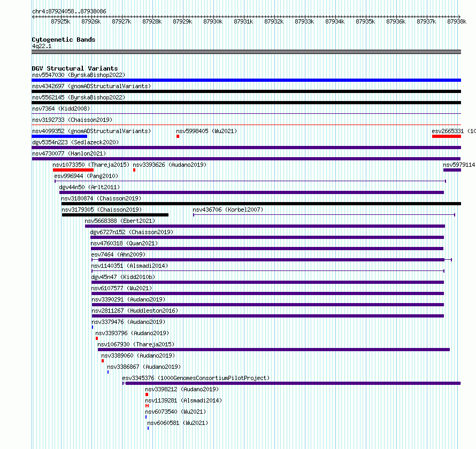Select nsv3179305 (Chaisson2019) label

click(x=102, y=210)
